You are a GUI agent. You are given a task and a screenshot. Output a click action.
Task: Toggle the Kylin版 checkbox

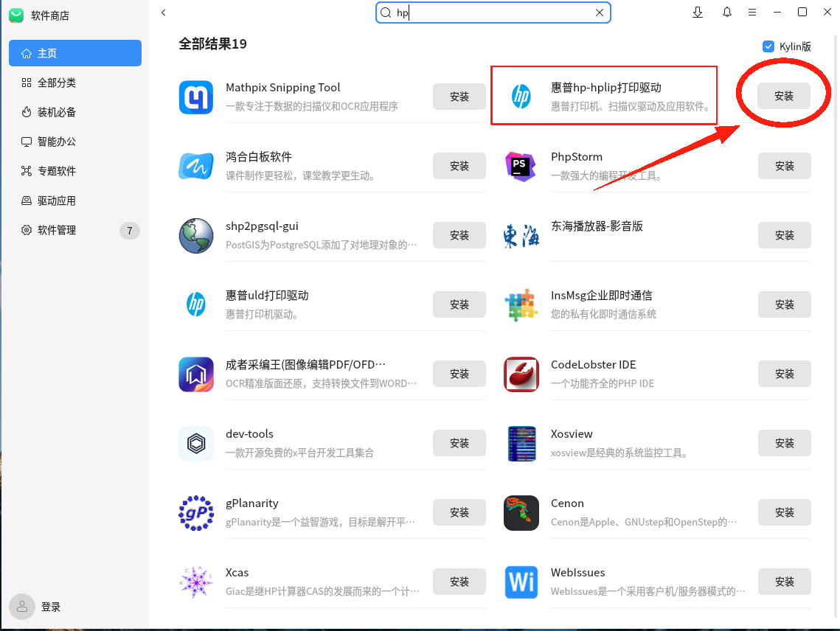(768, 46)
